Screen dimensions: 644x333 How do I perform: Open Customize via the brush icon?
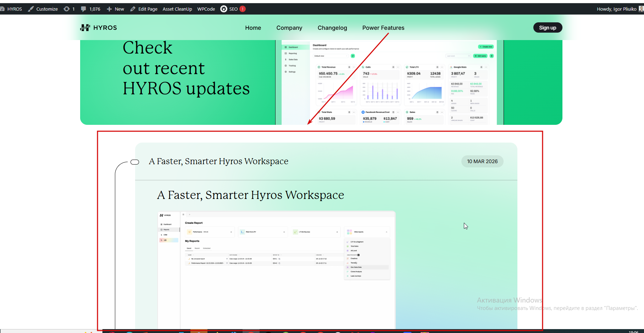(x=31, y=9)
